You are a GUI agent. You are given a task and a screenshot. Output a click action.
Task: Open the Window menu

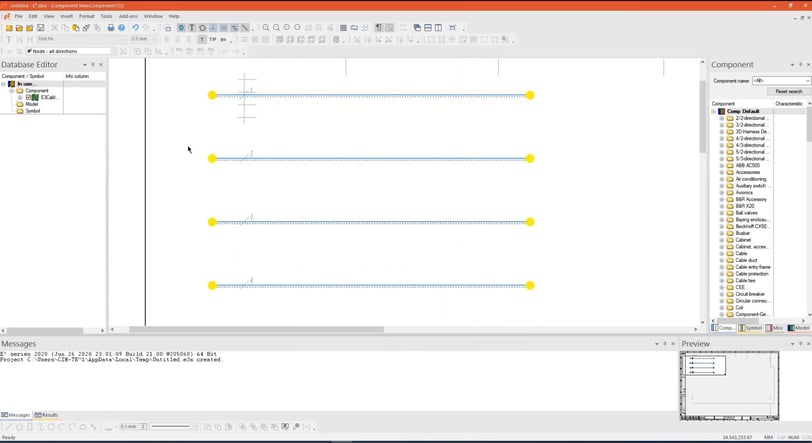[153, 17]
